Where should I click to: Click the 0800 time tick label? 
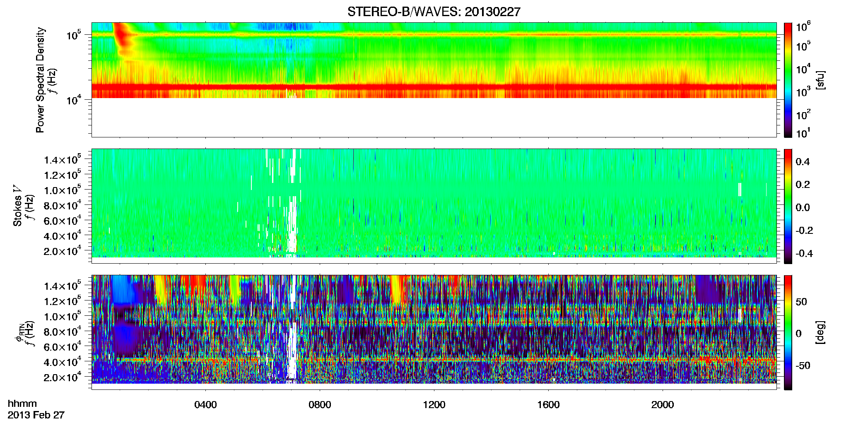click(x=320, y=405)
